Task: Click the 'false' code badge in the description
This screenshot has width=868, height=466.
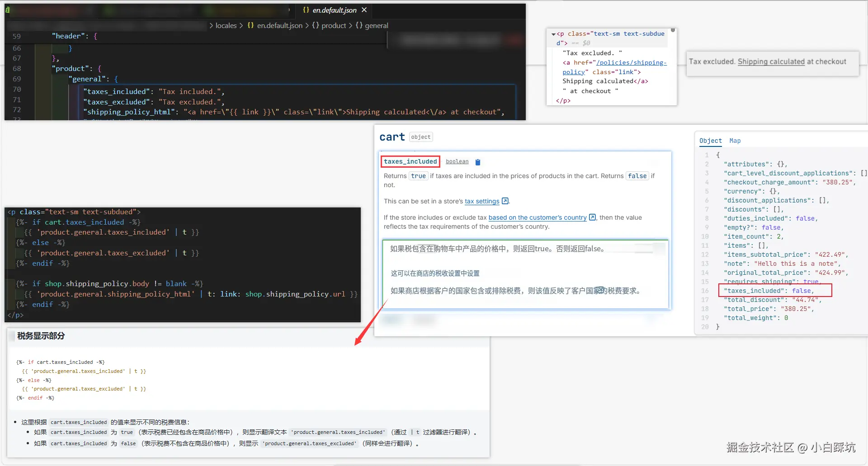Action: click(637, 176)
